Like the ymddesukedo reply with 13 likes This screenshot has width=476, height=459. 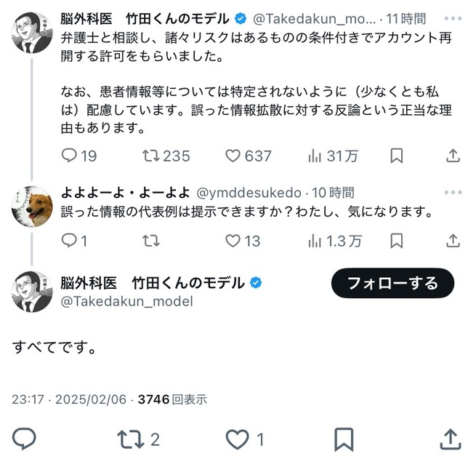click(x=243, y=241)
